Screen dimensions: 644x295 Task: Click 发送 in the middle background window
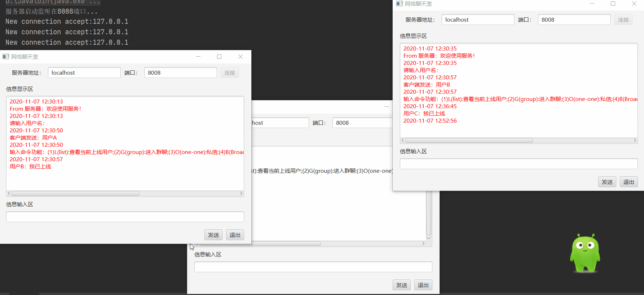(402, 285)
